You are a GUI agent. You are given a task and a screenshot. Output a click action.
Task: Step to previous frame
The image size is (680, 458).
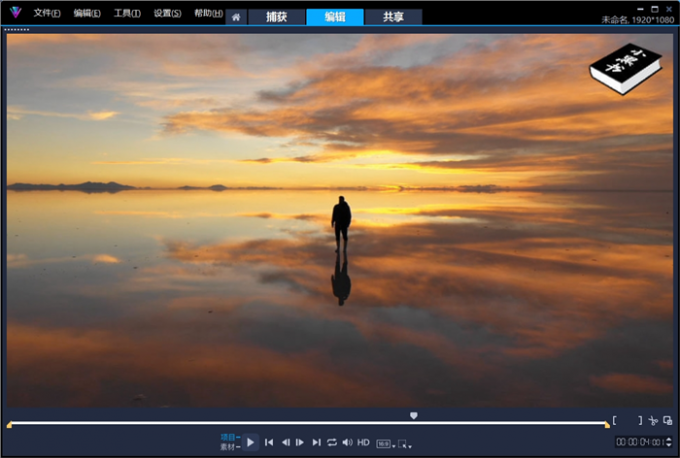coord(285,442)
